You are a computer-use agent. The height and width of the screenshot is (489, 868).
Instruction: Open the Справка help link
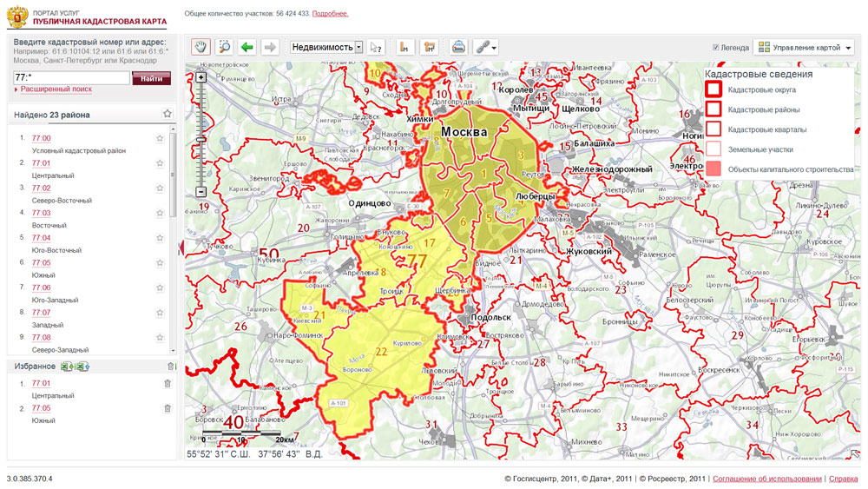point(843,479)
